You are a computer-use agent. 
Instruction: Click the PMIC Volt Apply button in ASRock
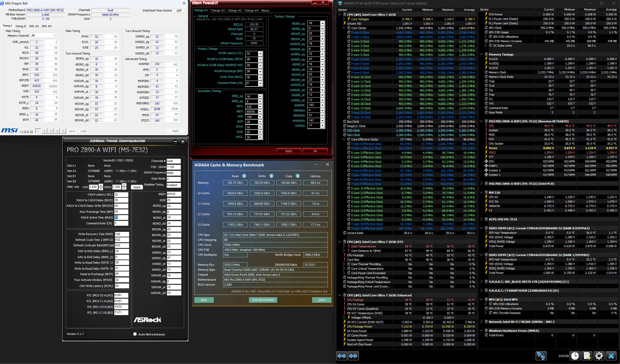click(x=137, y=187)
